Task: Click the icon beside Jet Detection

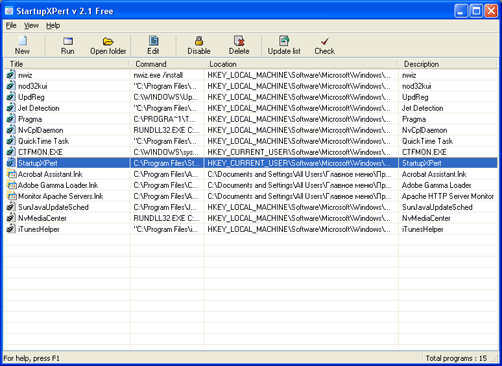Action: click(x=11, y=108)
